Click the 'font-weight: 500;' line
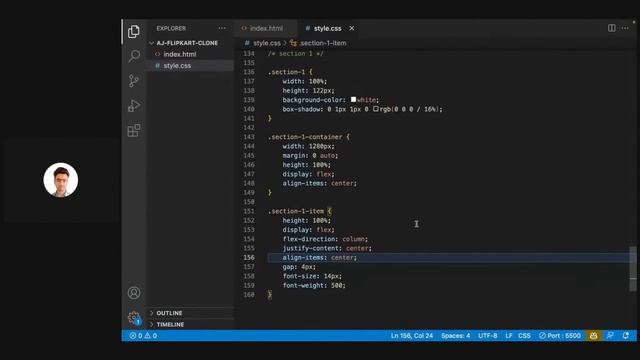The width and height of the screenshot is (640, 360). pyautogui.click(x=314, y=285)
